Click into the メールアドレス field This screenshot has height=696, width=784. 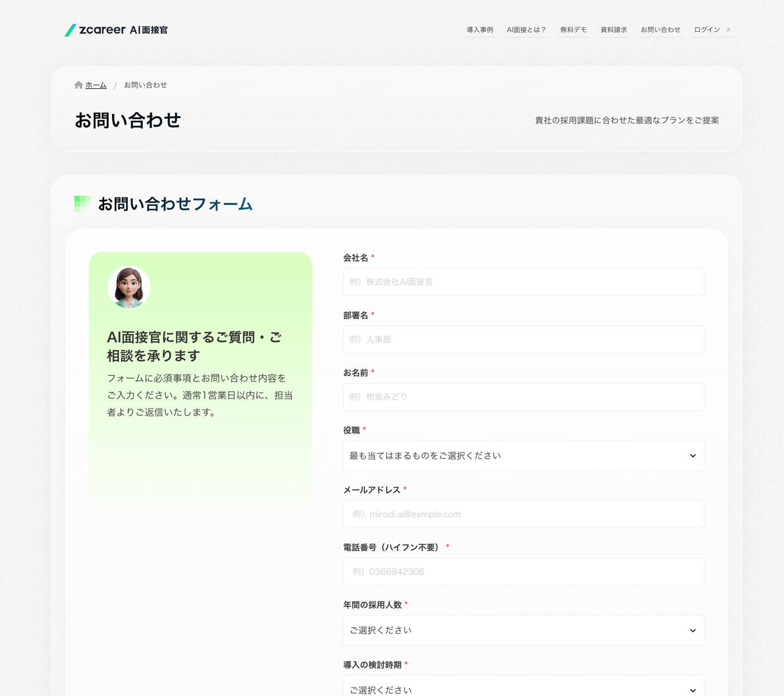click(523, 515)
